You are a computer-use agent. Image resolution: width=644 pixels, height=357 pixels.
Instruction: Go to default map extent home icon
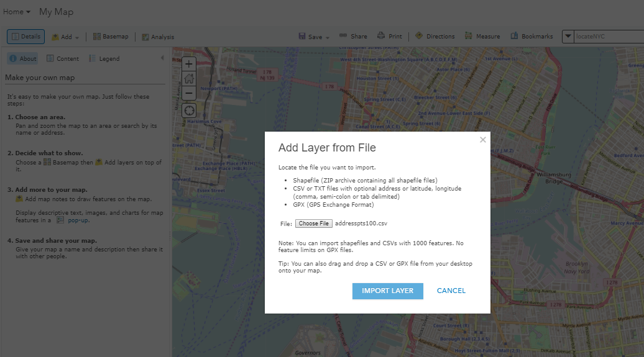click(x=189, y=79)
